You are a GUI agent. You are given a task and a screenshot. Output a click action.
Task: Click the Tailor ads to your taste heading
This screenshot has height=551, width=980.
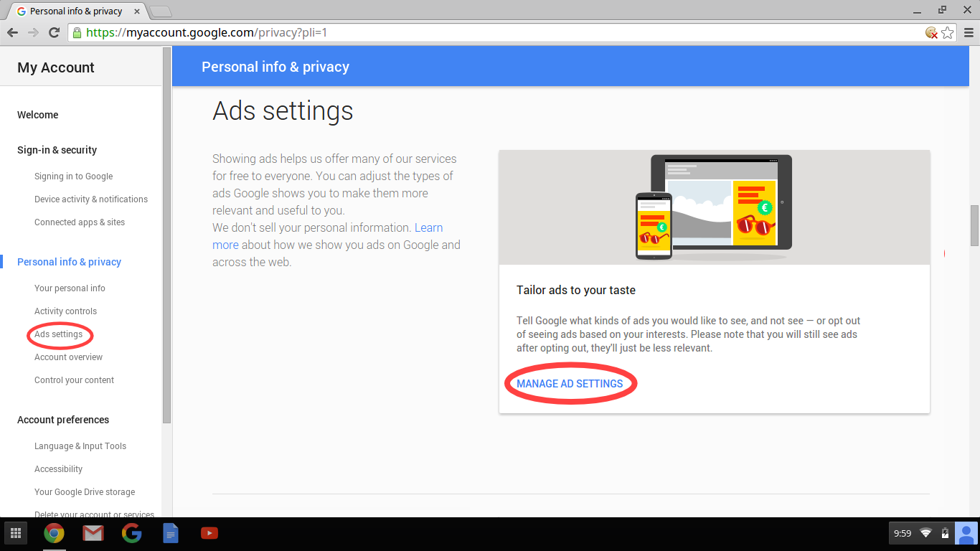click(576, 290)
